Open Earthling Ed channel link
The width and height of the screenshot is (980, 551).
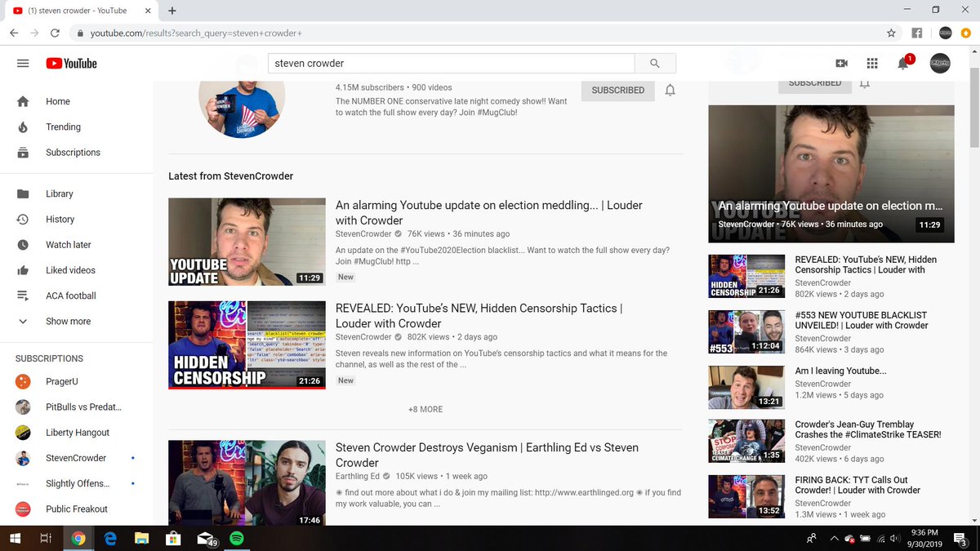tap(358, 476)
